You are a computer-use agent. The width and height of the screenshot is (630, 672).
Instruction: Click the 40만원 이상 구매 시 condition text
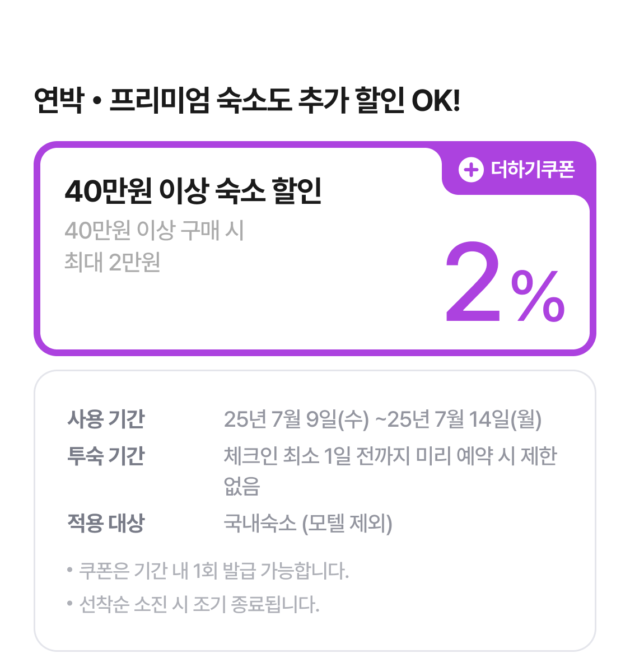(x=154, y=230)
